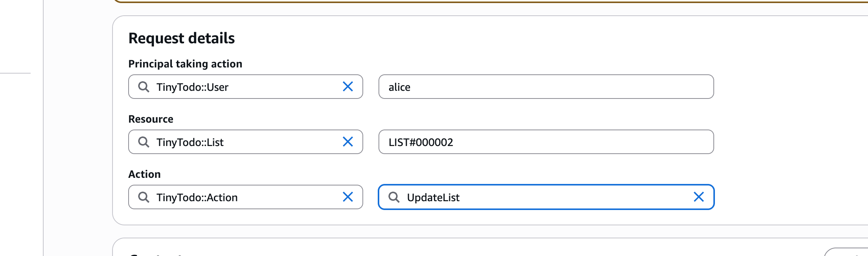Focus the resource ID field LIST#000002

tap(546, 142)
